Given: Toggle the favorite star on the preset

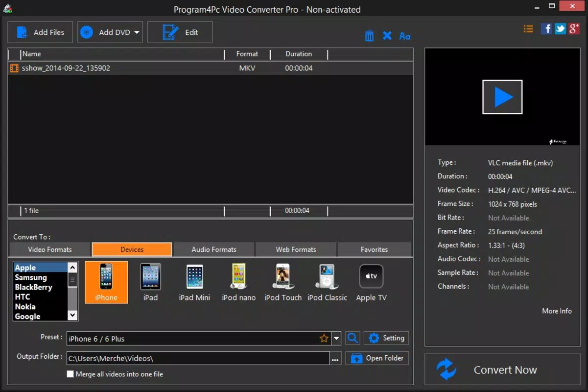Looking at the screenshot, I should point(324,339).
